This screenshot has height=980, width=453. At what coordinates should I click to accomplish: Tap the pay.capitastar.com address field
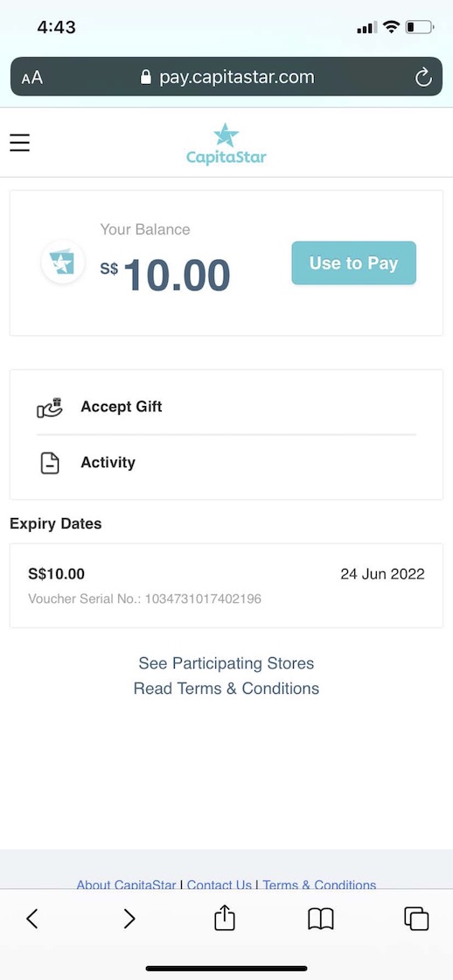pyautogui.click(x=226, y=78)
